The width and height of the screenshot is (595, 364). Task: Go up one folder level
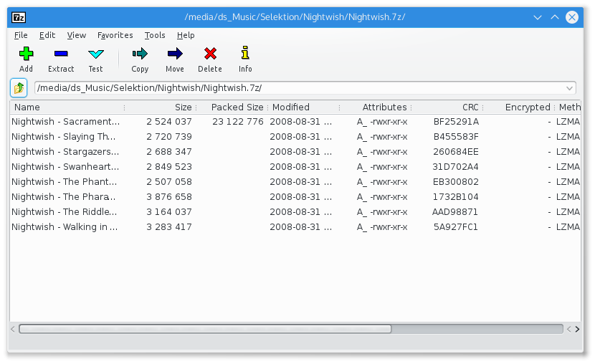19,88
